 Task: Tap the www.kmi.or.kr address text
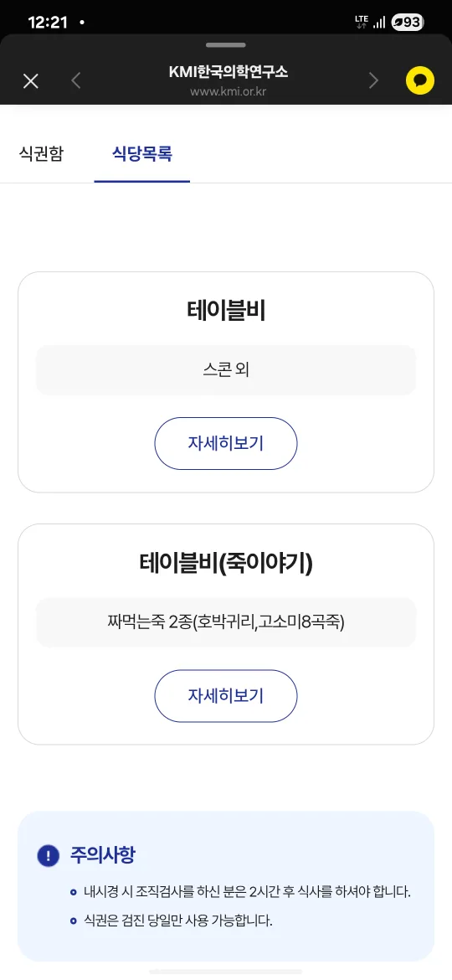pos(229,92)
